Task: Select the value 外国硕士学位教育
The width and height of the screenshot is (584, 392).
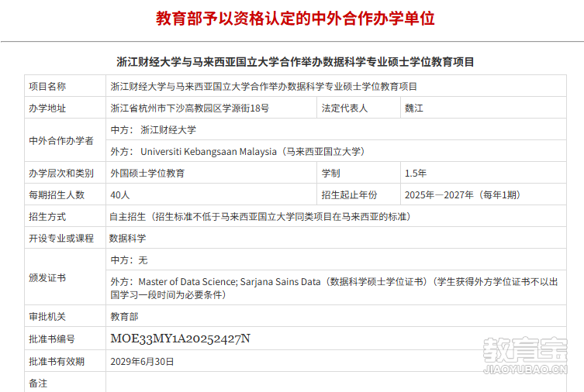Action: 147,174
